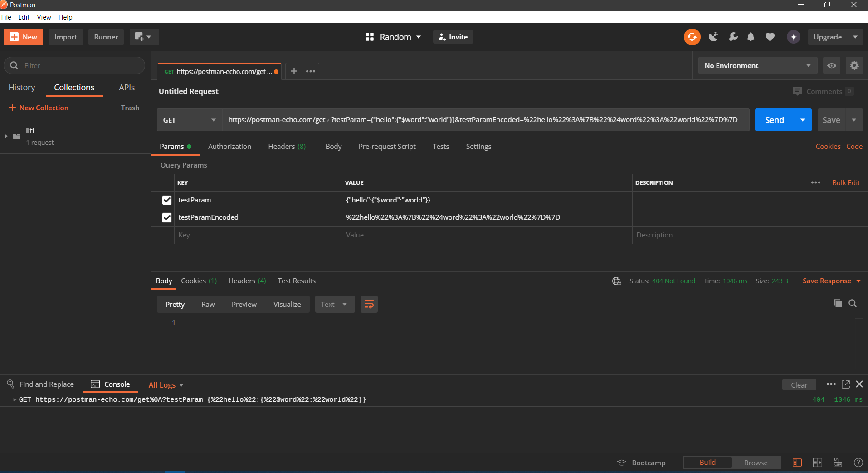
Task: Switch to the History tab
Action: [22, 88]
